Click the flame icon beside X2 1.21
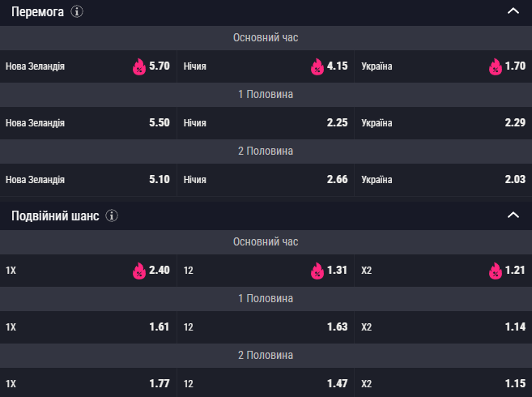 [x=496, y=271]
